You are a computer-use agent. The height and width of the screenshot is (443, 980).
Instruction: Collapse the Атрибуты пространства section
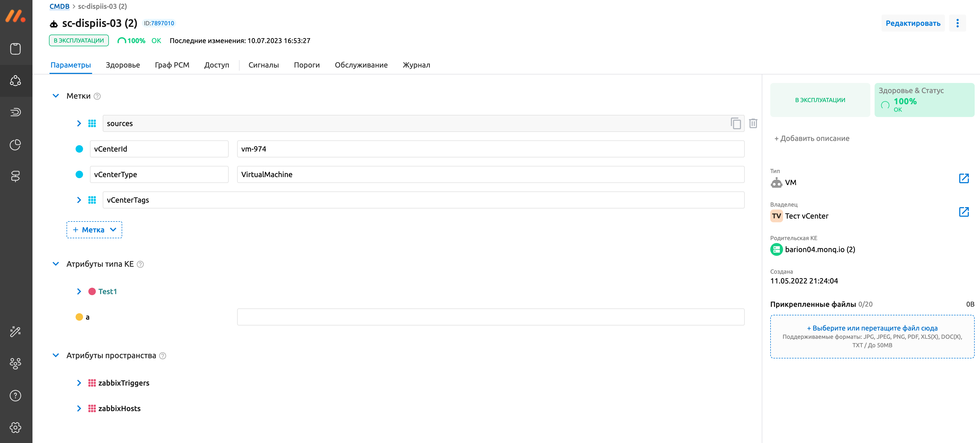[x=56, y=355]
